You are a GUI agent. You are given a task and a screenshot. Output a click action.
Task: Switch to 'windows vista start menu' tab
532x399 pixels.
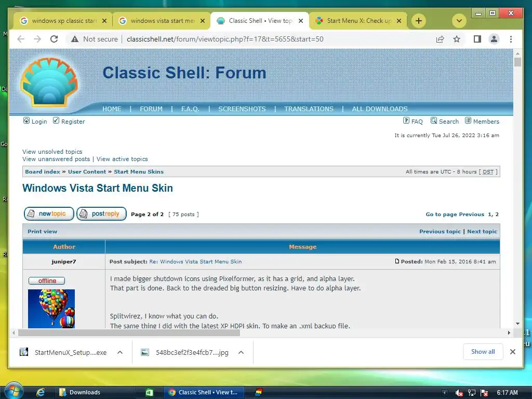pyautogui.click(x=162, y=21)
